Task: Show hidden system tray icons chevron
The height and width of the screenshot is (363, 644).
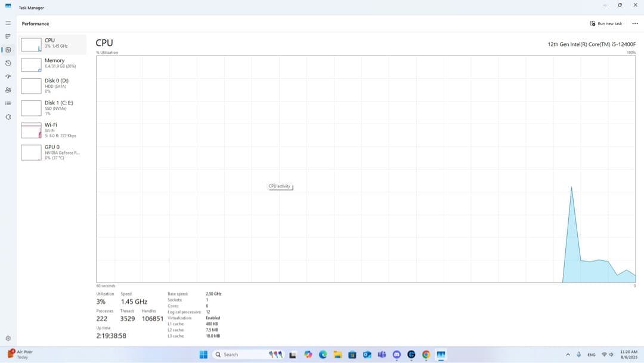Action: point(568,355)
